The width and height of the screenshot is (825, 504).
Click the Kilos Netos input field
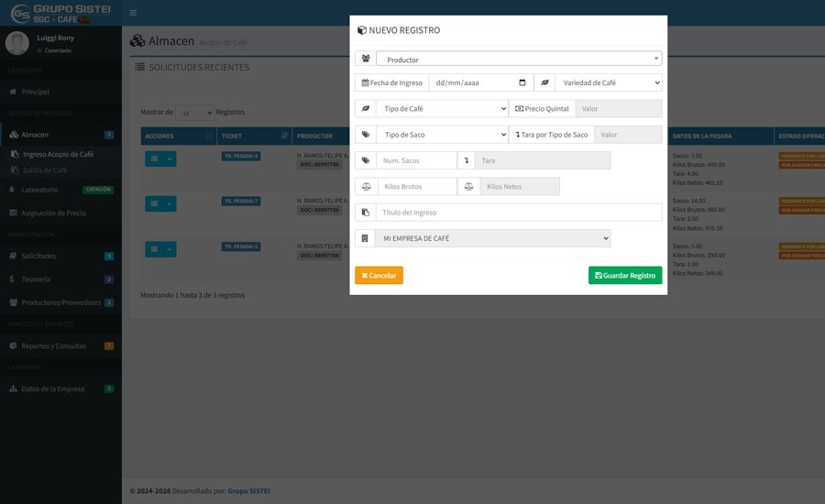click(x=520, y=186)
